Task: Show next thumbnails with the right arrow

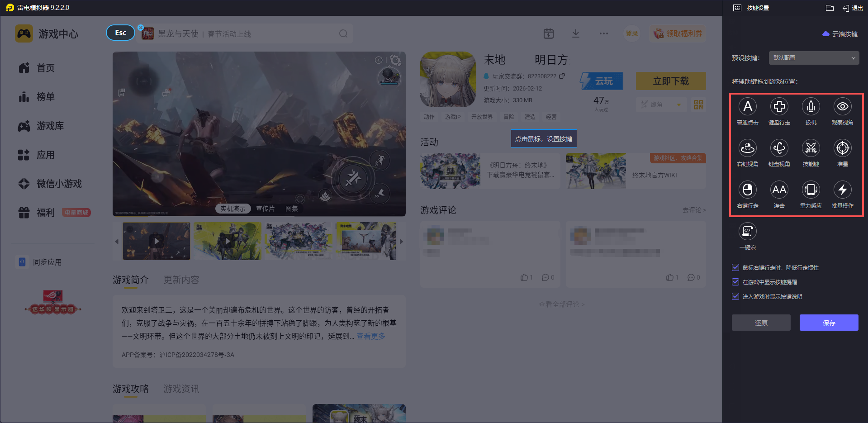Action: pyautogui.click(x=401, y=242)
